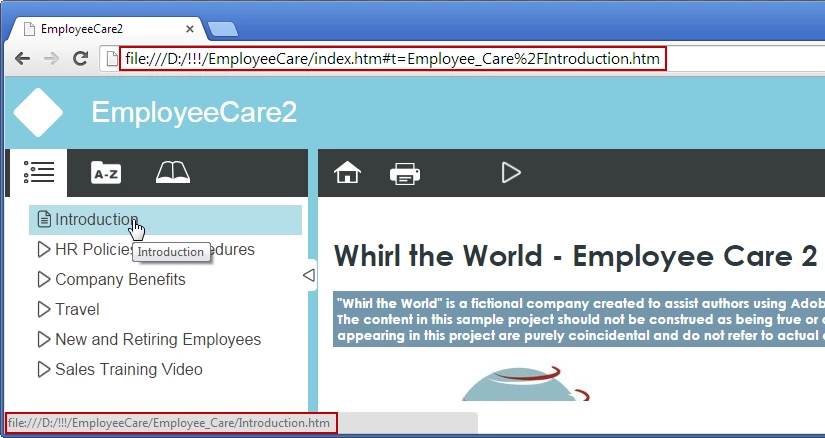Screen dimensions: 825x438
Task: Click the page icon in address bar
Action: point(112,58)
